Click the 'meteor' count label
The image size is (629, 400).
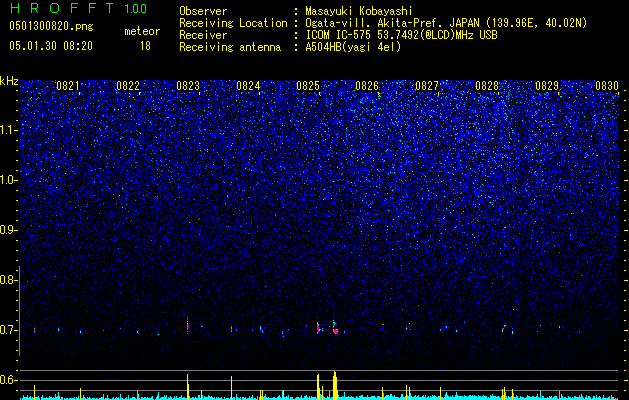[142, 31]
